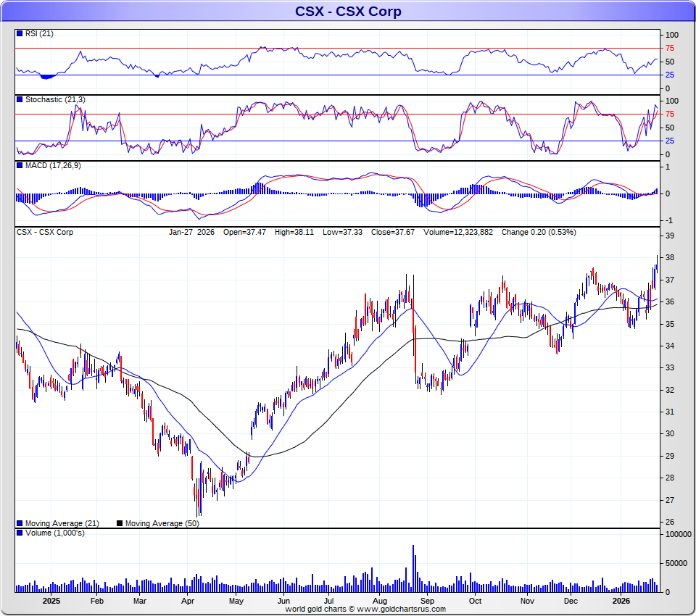
Task: Click the volume axis label '50000'
Action: pyautogui.click(x=676, y=564)
